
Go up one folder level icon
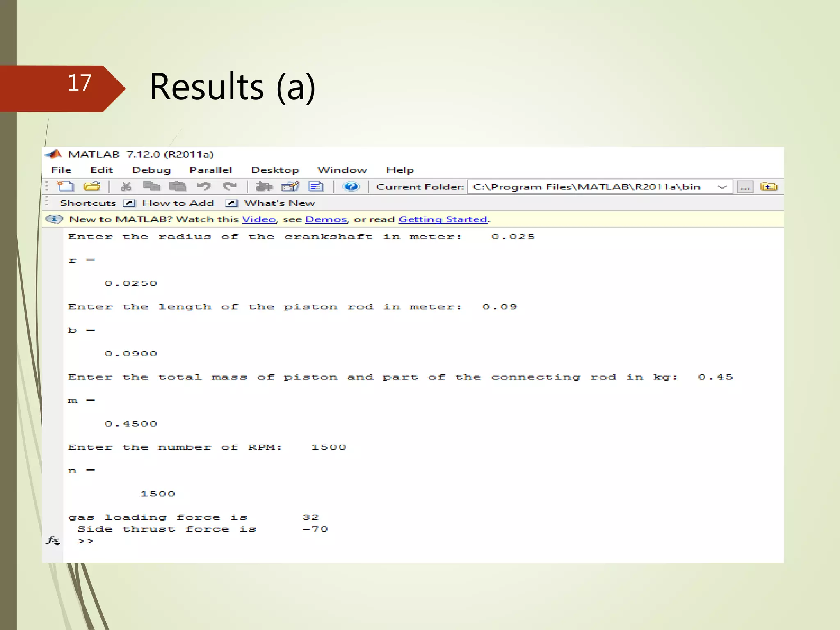769,187
